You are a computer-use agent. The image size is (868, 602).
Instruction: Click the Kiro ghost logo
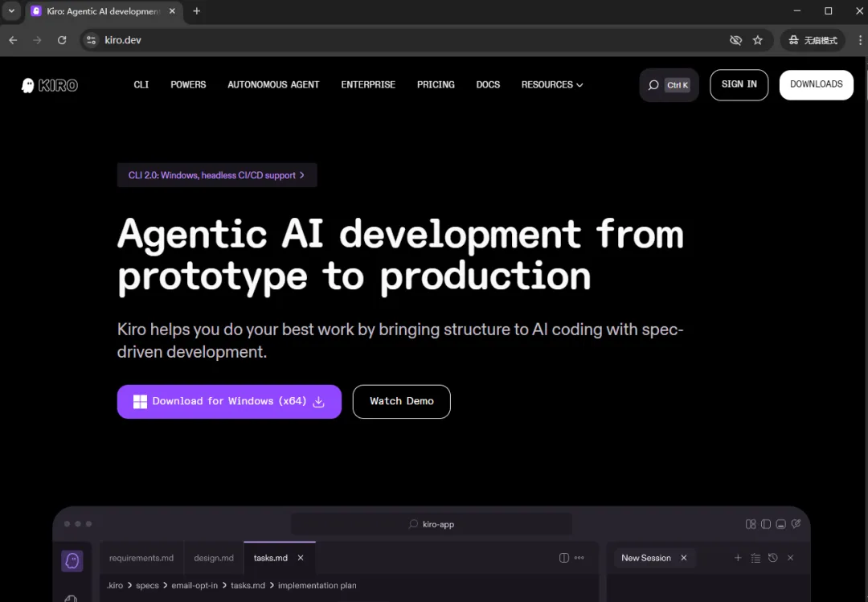coord(50,84)
